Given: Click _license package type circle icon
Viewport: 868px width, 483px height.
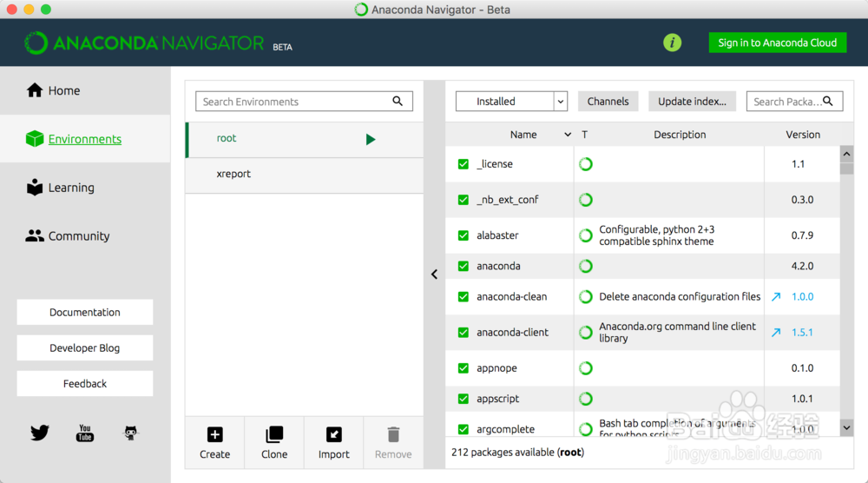Looking at the screenshot, I should pyautogui.click(x=586, y=164).
